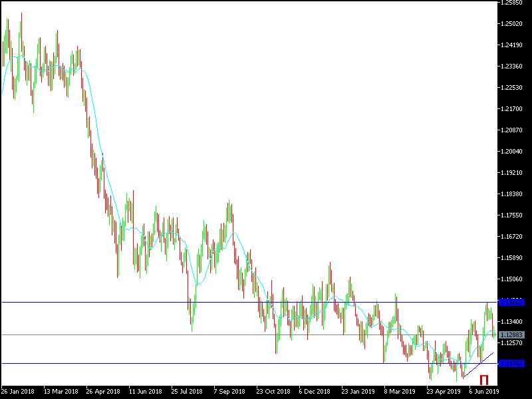Viewport: 532px width, 399px height.
Task: Click the 26 Jan 2018 date label
Action: (18, 392)
